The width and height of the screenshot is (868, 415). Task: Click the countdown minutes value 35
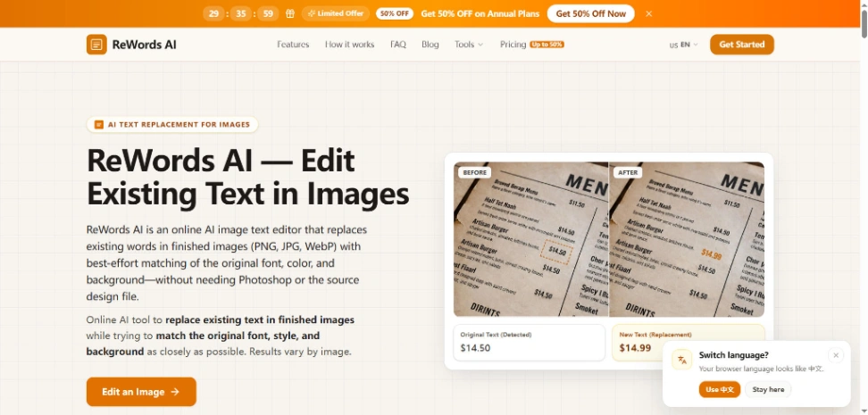pos(241,14)
